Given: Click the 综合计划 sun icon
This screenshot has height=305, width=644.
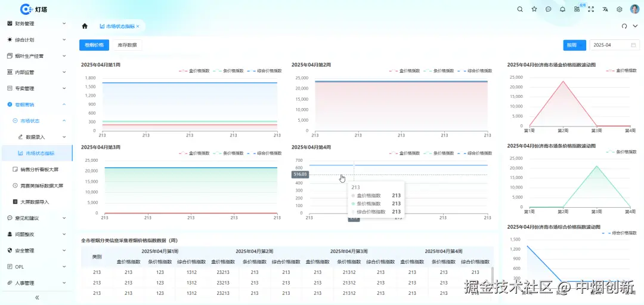Looking at the screenshot, I should tap(10, 40).
